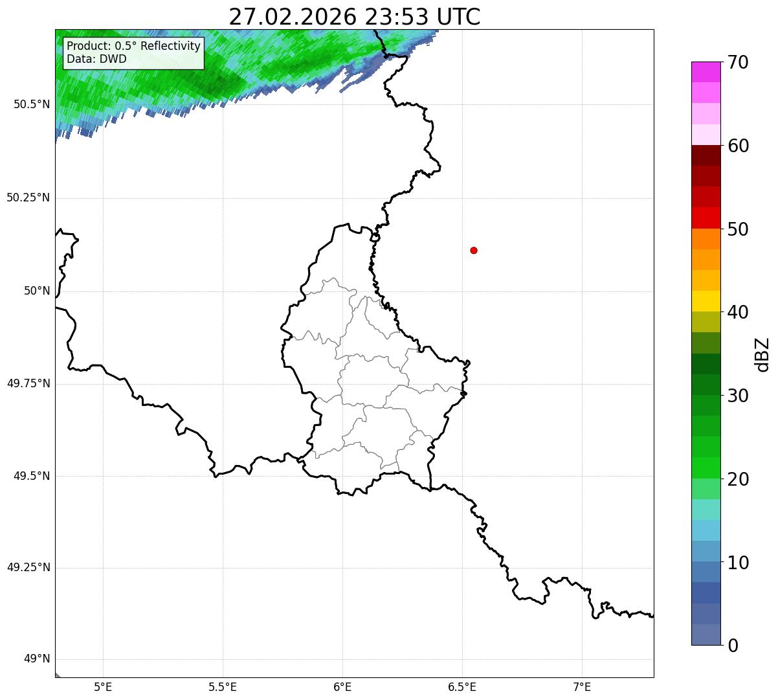
Task: Click the bright green colorbar segment above 20
Action: pyautogui.click(x=706, y=468)
